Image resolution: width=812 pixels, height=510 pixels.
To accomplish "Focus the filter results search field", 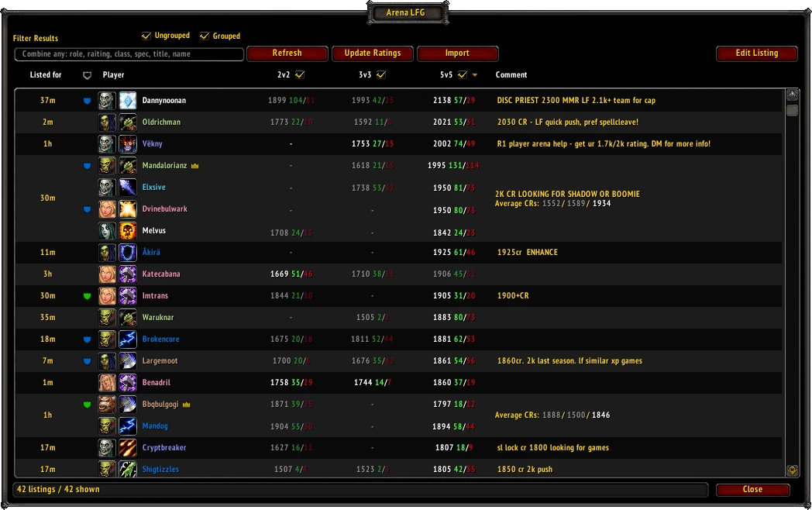I will click(x=129, y=54).
